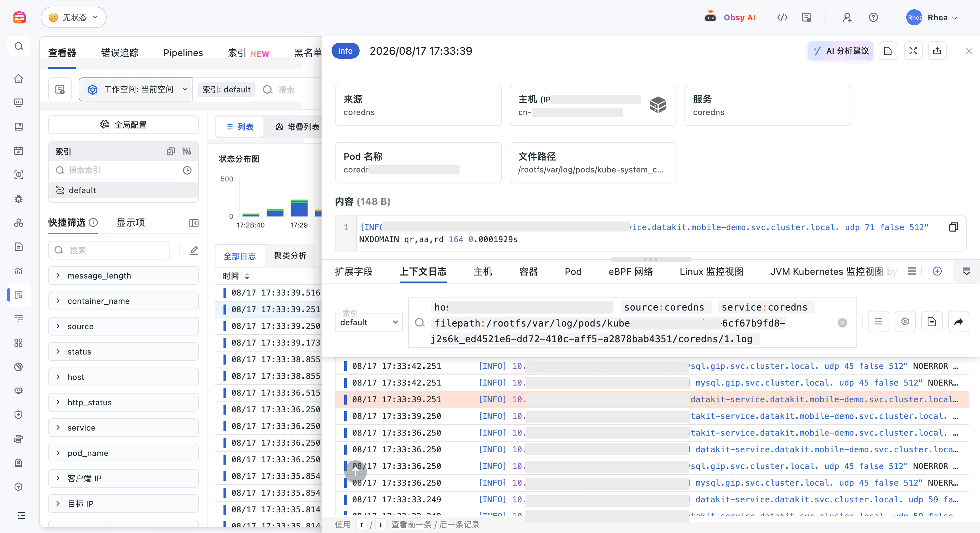This screenshot has width=980, height=533.
Task: Expand the container_name filter
Action: click(123, 301)
